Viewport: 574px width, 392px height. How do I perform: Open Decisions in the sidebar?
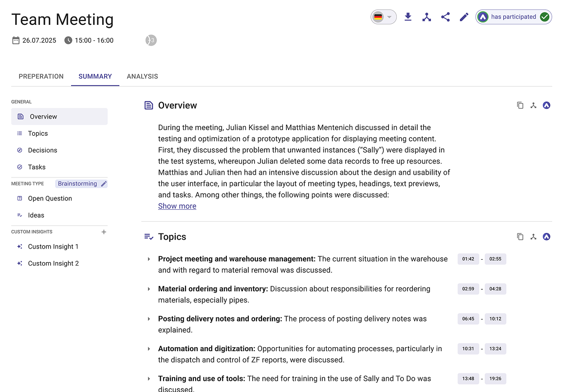[x=42, y=150]
